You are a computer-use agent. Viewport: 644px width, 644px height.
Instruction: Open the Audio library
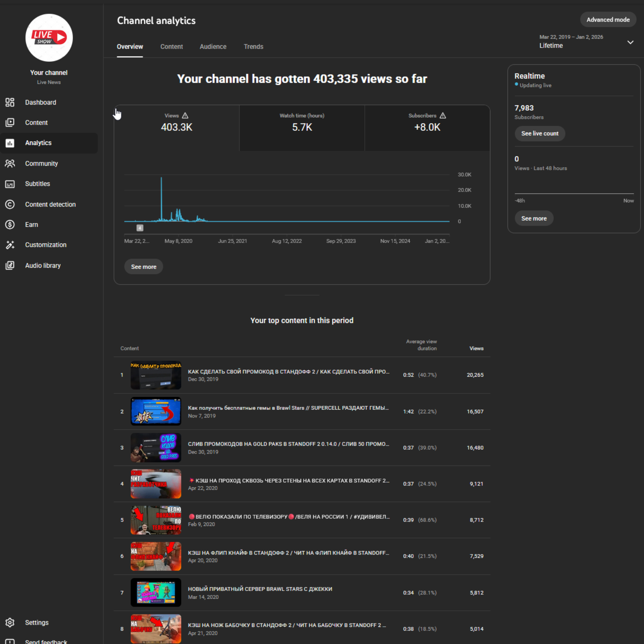point(43,265)
